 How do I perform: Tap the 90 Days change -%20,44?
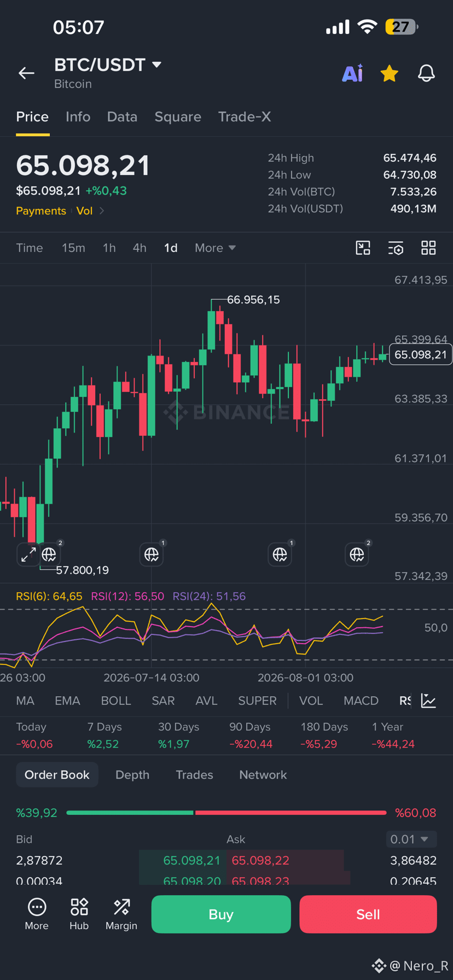point(251,744)
